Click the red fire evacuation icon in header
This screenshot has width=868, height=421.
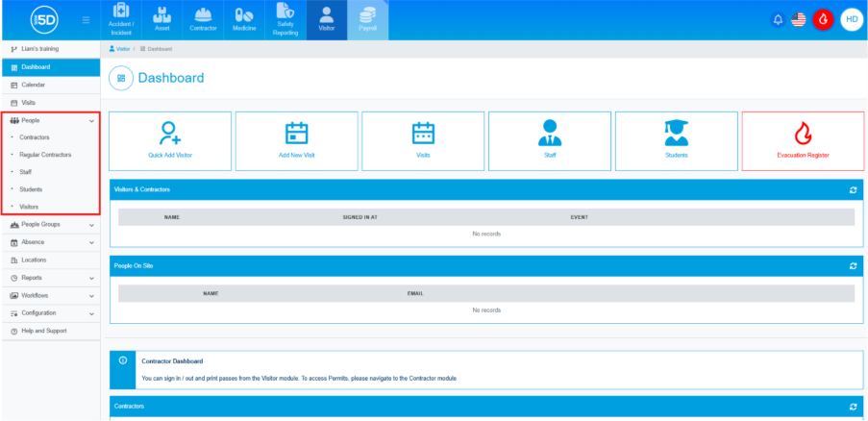(823, 19)
